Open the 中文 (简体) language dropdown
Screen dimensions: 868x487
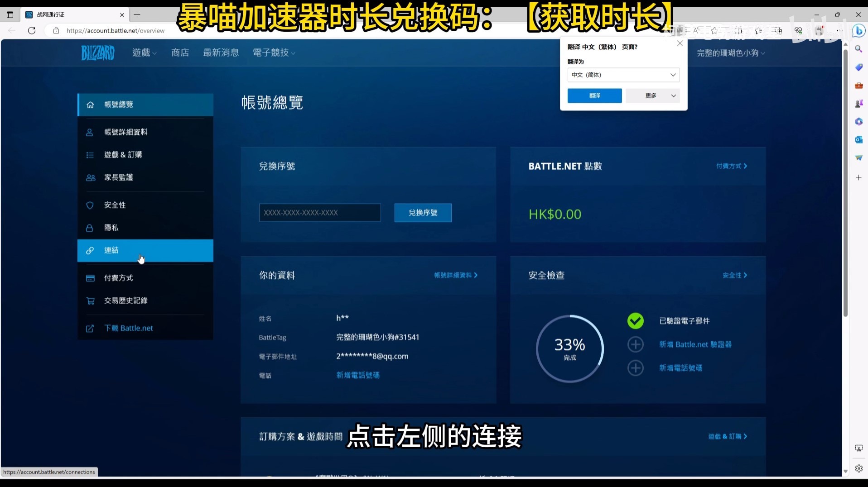pos(623,75)
